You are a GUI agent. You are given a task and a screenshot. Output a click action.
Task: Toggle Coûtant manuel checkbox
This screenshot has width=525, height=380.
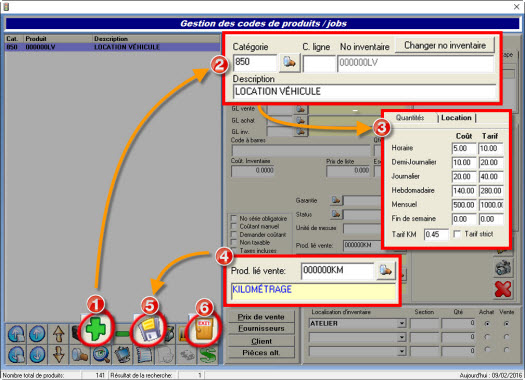click(234, 226)
